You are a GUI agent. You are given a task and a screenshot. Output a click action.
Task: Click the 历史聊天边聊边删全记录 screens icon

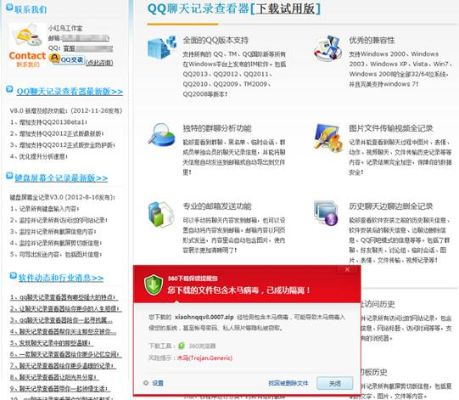(x=326, y=213)
